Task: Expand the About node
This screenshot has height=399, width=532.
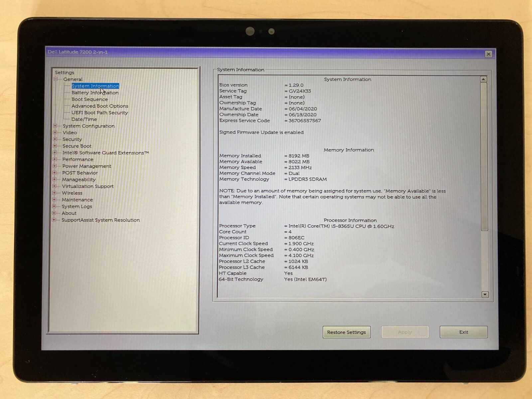Action: coord(54,213)
